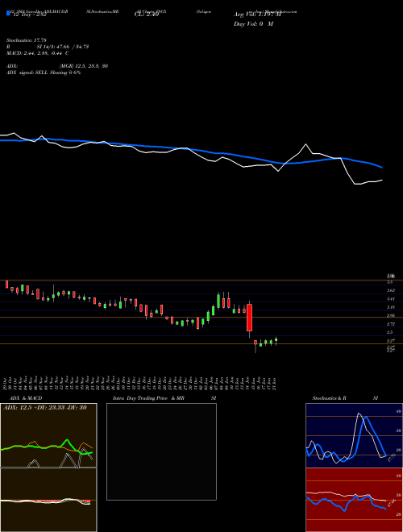
Task: Click the 'MACD: 2.44, 2.88, -0.44' line
Action: click(x=35, y=53)
